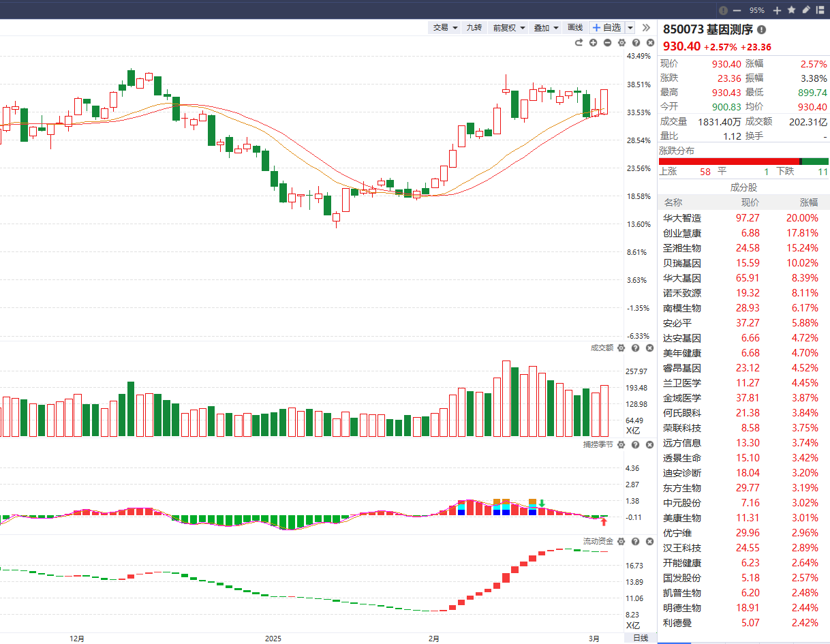Open the 创业慧康 stock row
Viewport: 830px width, 644px height.
(x=743, y=233)
